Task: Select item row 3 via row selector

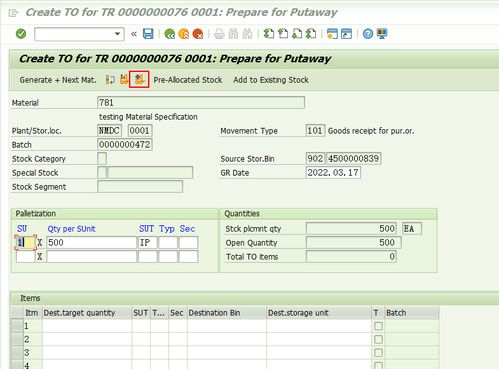Action: (x=17, y=353)
